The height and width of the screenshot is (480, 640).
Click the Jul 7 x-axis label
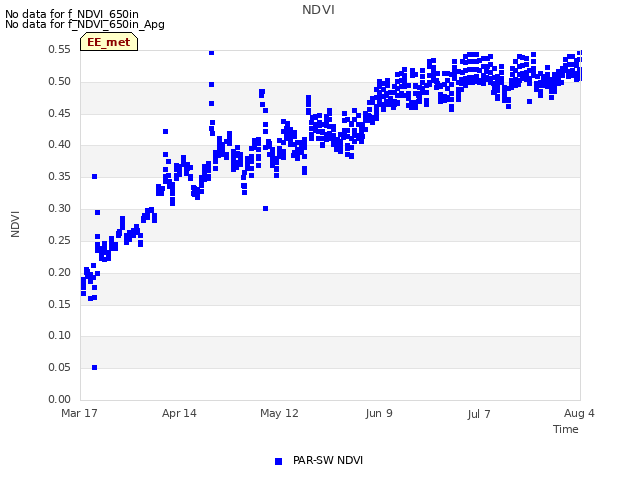(479, 414)
